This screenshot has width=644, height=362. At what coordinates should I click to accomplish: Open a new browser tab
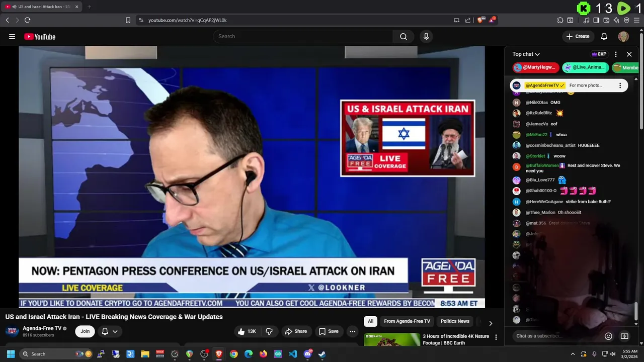coord(89,7)
